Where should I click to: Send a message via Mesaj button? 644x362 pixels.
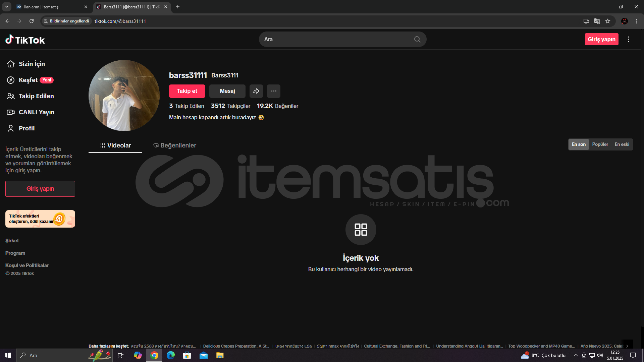point(227,91)
